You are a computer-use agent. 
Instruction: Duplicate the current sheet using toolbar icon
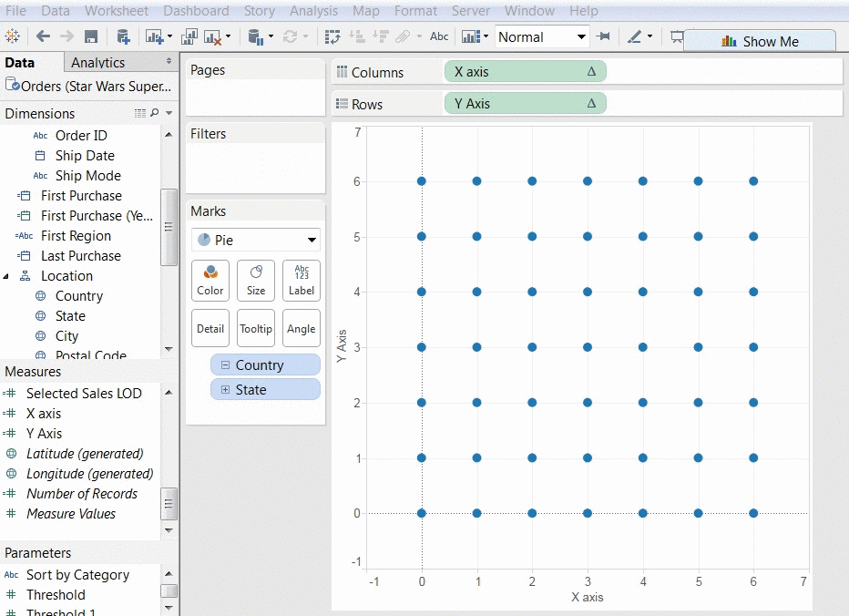(x=189, y=36)
